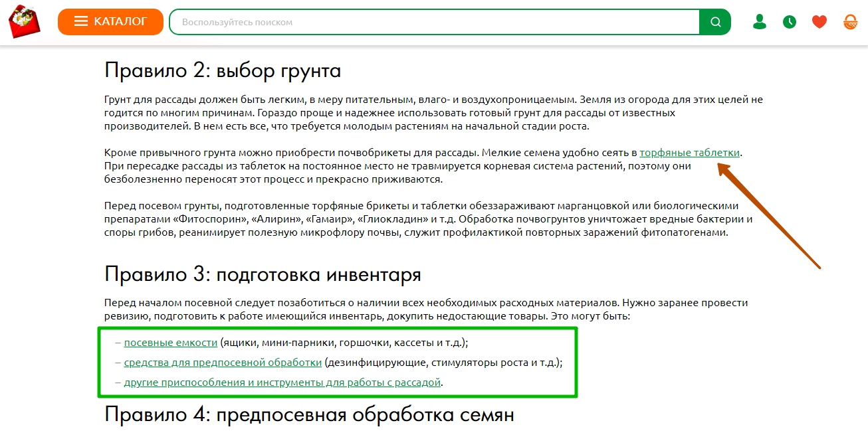Click paragraph starting Перед посевом грунты
The image size is (868, 433).
pos(429,219)
